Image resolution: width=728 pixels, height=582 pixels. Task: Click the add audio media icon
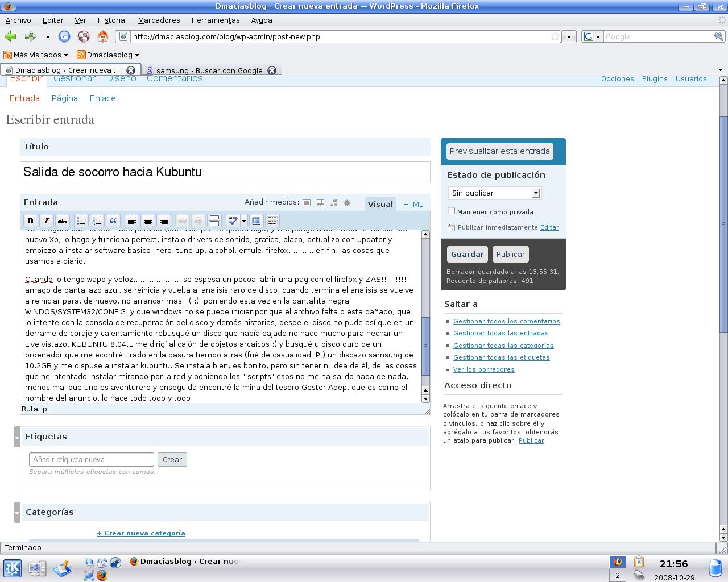coord(334,202)
